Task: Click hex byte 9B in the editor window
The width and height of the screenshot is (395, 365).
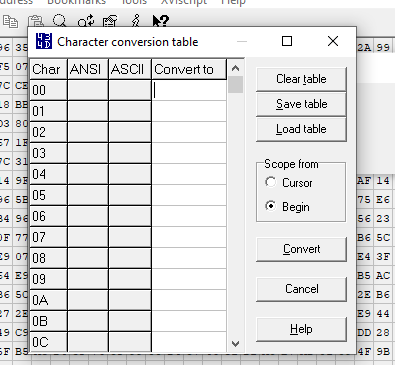Action: tap(383, 352)
